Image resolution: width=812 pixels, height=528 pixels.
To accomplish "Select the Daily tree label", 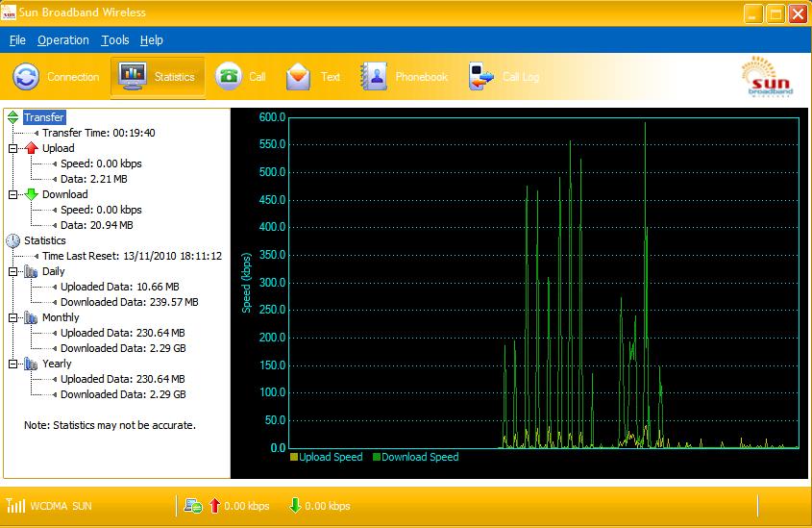I will (54, 271).
